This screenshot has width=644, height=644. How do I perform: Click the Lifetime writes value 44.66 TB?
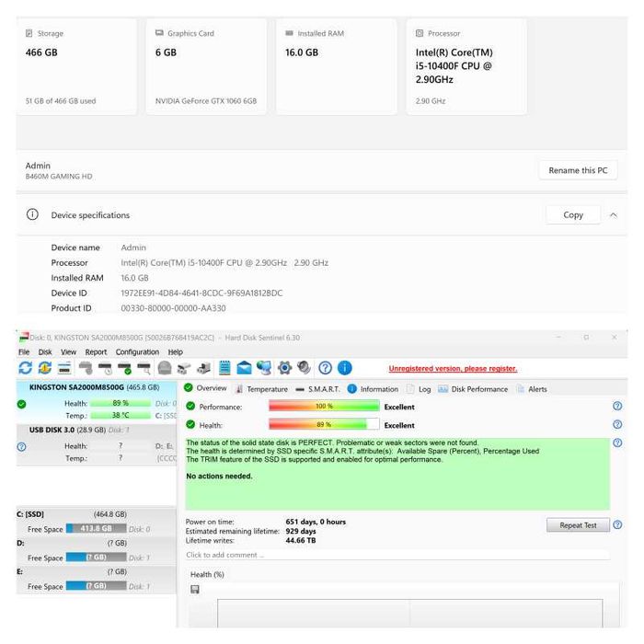point(301,541)
